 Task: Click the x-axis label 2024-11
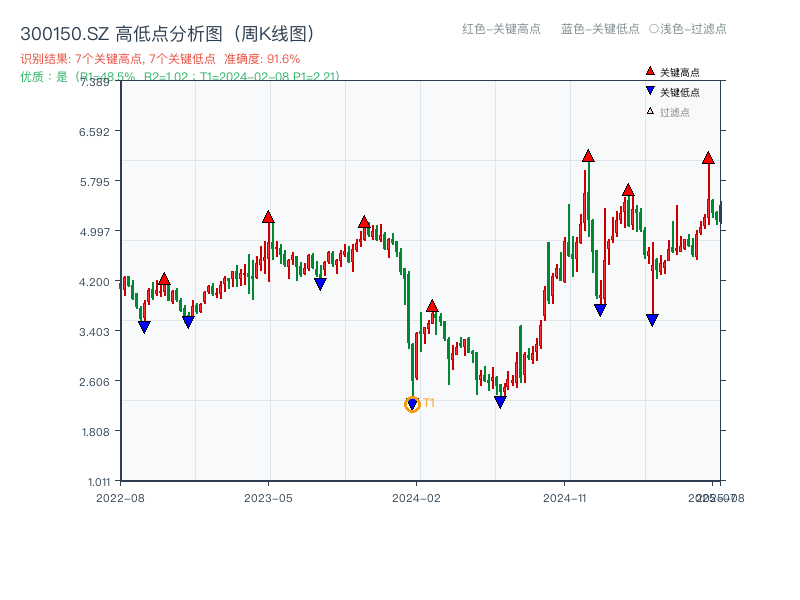coord(565,498)
